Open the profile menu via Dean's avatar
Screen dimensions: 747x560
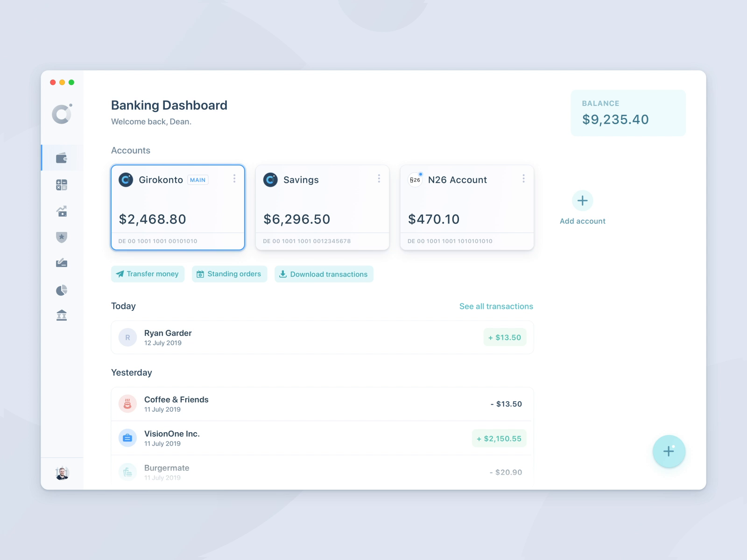tap(62, 472)
